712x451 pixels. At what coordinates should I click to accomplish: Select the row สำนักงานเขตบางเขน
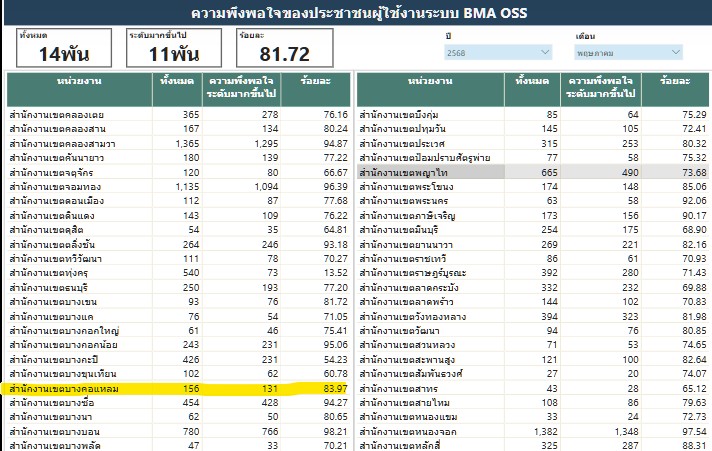coord(178,302)
